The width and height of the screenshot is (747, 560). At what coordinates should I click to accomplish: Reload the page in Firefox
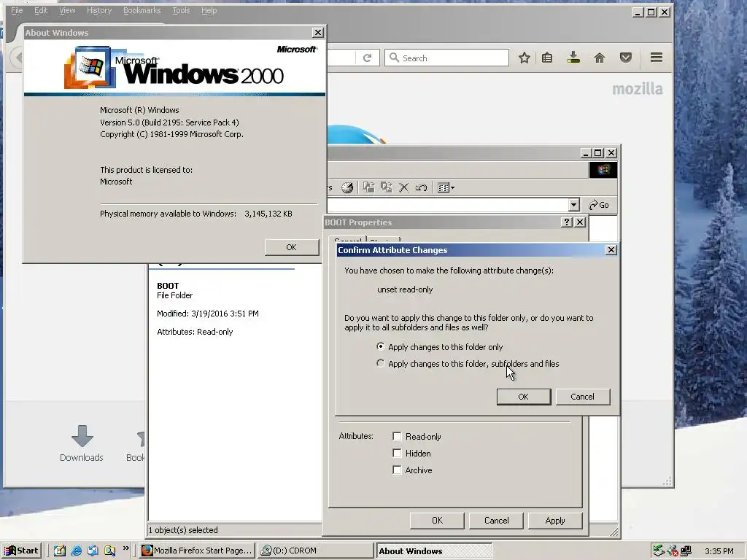pos(368,58)
